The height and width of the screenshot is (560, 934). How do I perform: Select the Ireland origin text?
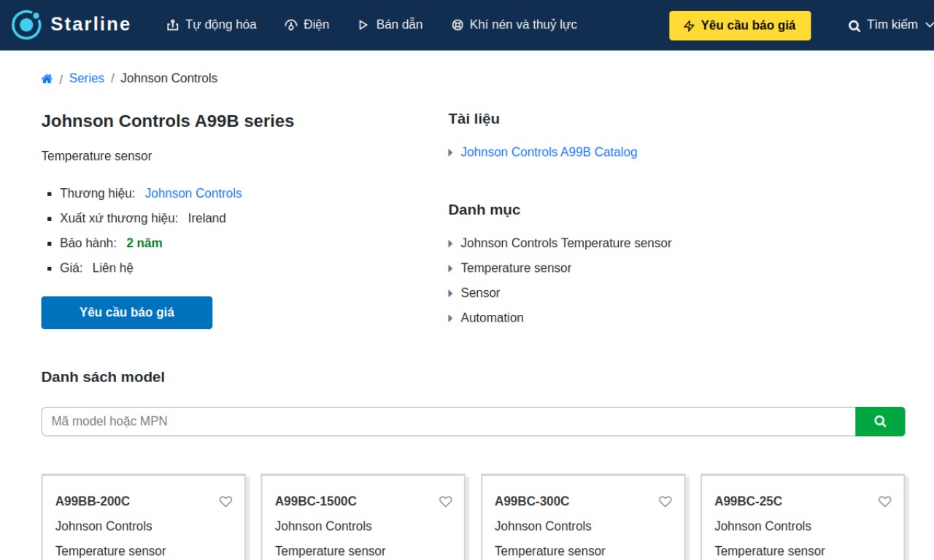pos(207,218)
